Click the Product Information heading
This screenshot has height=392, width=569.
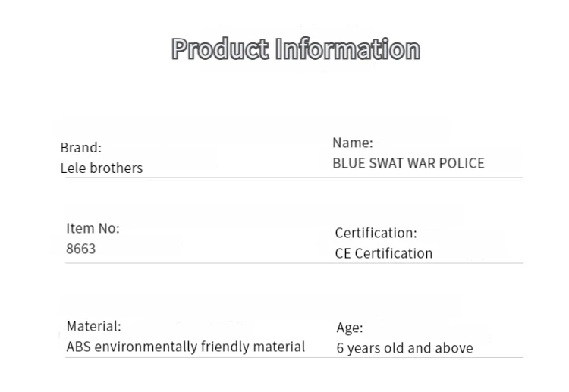click(x=296, y=49)
